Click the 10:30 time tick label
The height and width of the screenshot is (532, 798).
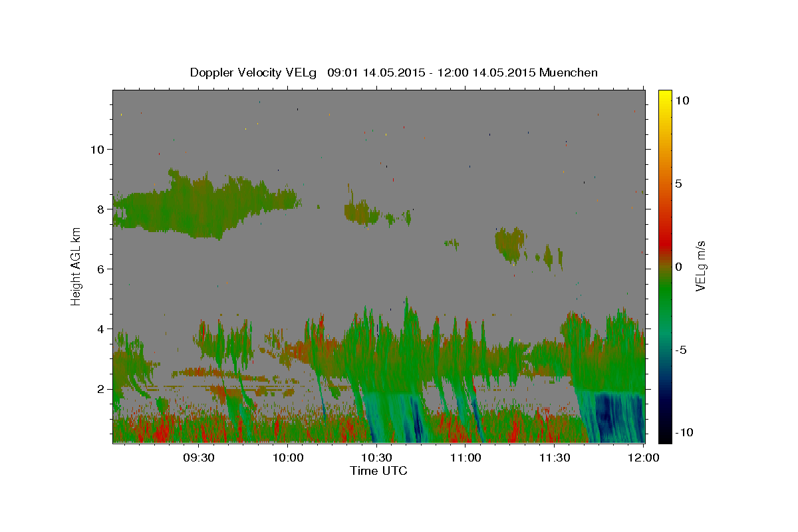click(x=376, y=458)
